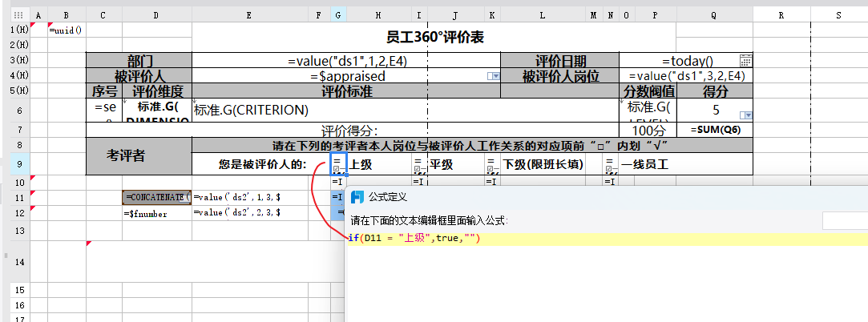Screen dimensions: 868x322
Task: Select column header H
Action: (x=379, y=15)
